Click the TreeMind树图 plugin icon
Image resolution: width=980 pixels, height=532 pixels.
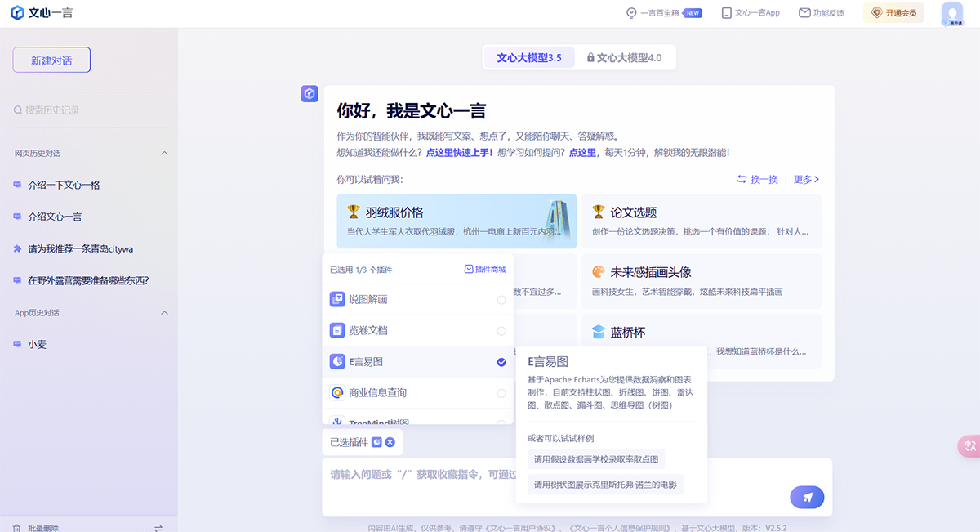[x=337, y=421]
